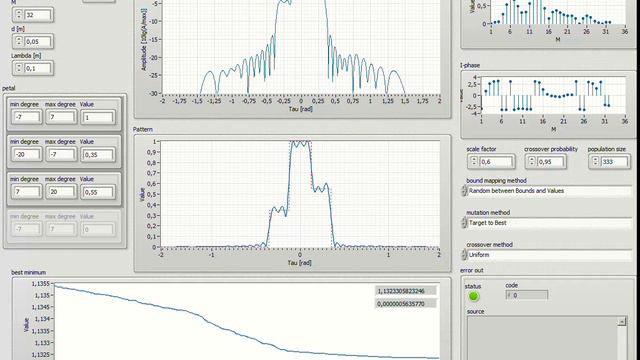The image size is (640, 360).
Task: Click the petal cluster label
Action: click(x=9, y=88)
